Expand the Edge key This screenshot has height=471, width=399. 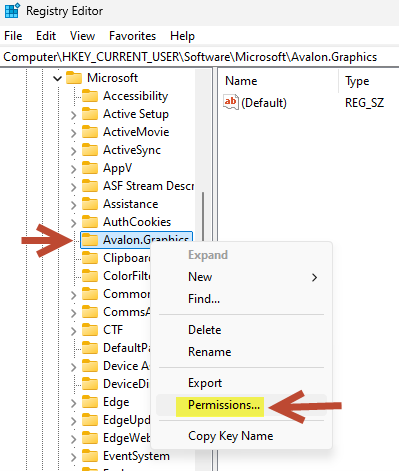click(x=73, y=403)
